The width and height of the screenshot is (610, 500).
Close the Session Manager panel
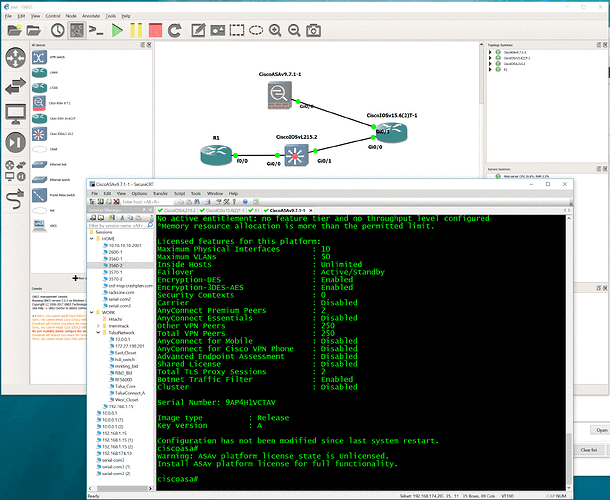tap(151, 210)
